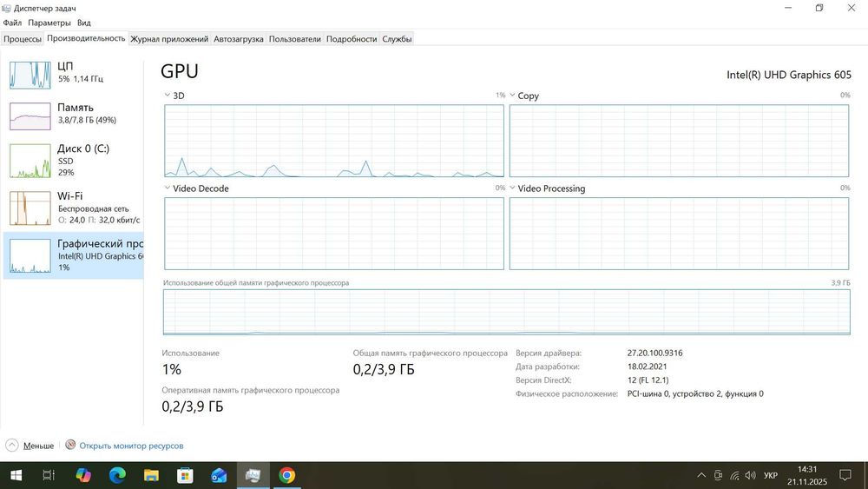Click the DirectX value 12 (FL 12.1)
868x489 pixels.
click(648, 380)
